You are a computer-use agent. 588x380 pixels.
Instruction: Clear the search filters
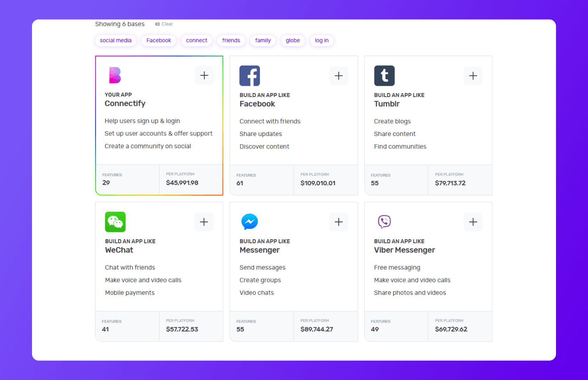coord(164,24)
